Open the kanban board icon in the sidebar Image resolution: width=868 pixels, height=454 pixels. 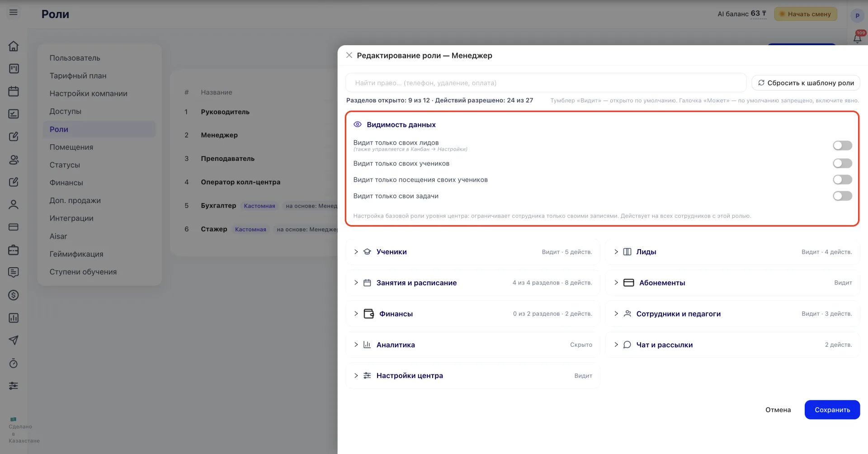(x=14, y=69)
